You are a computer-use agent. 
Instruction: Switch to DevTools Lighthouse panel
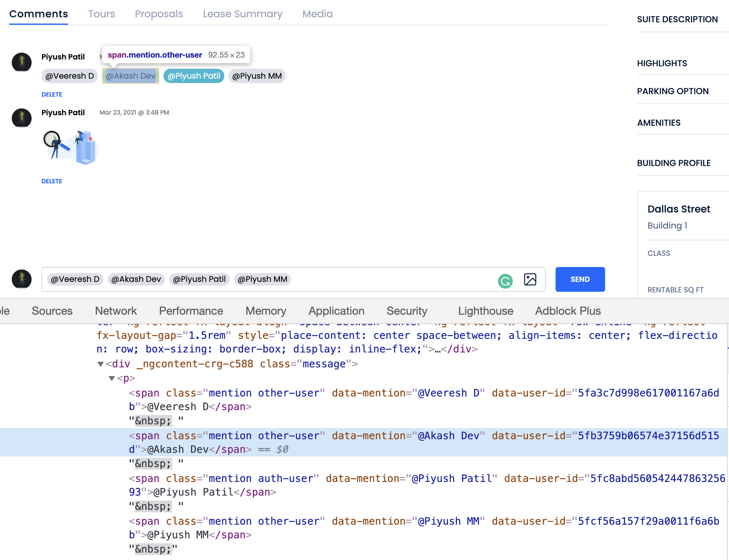486,311
